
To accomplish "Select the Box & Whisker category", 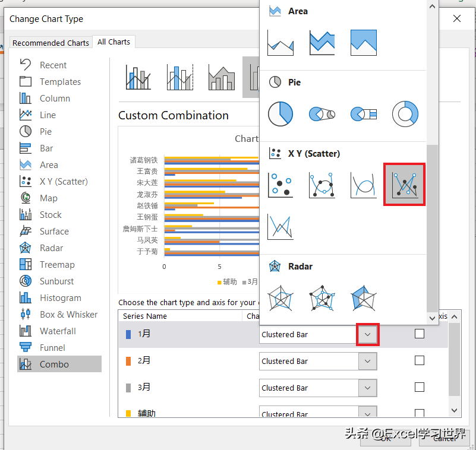I will (x=68, y=315).
